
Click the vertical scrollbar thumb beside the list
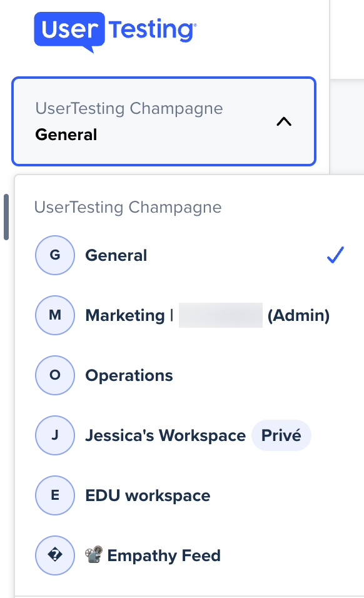pyautogui.click(x=6, y=217)
